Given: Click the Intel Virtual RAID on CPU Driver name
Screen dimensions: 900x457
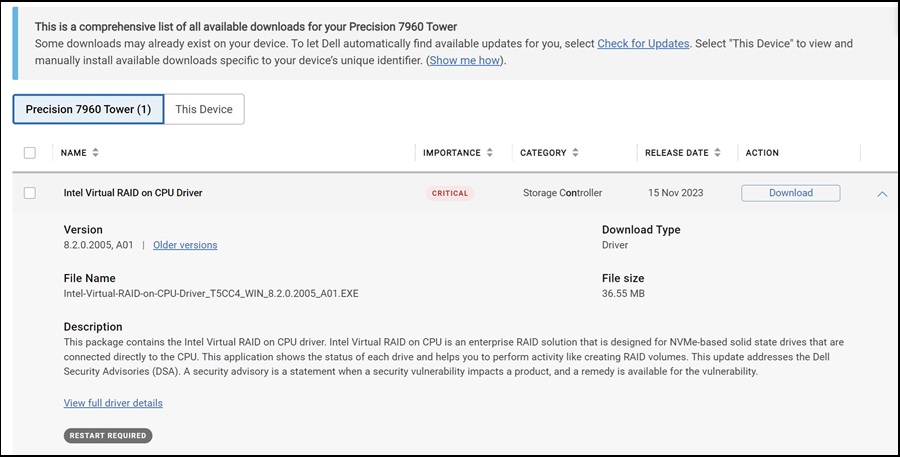Looking at the screenshot, I should (133, 193).
